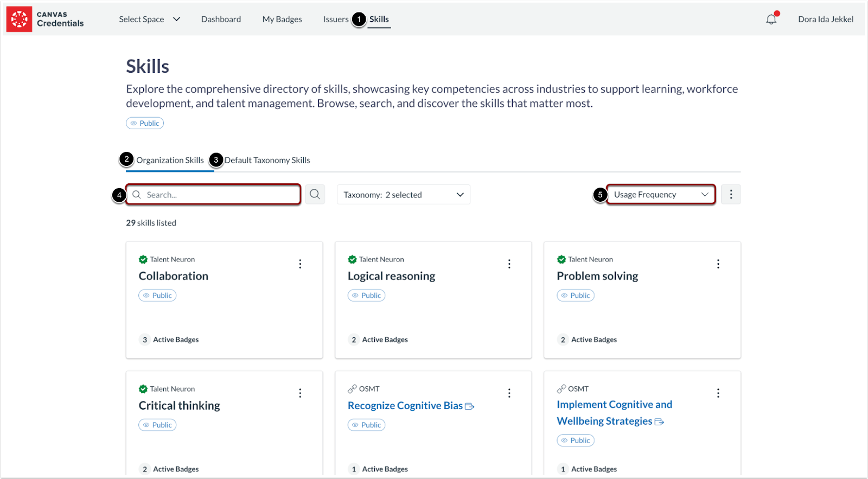Viewport: 868px width, 479px height.
Task: Open Collaboration card three-dot menu
Action: (300, 264)
